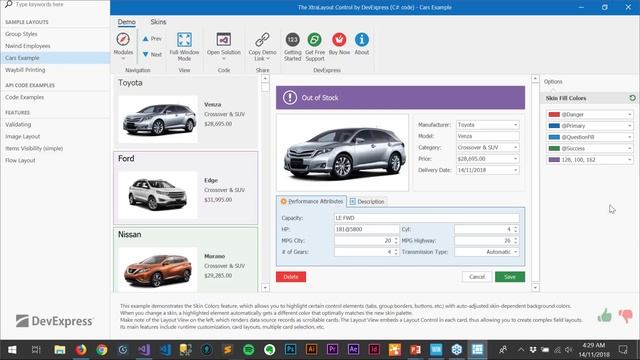Open File Explorer from taskbar

point(60,350)
